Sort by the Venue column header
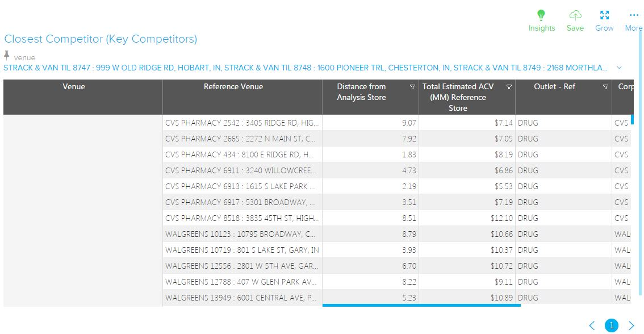This screenshot has width=644, height=334. [x=74, y=87]
